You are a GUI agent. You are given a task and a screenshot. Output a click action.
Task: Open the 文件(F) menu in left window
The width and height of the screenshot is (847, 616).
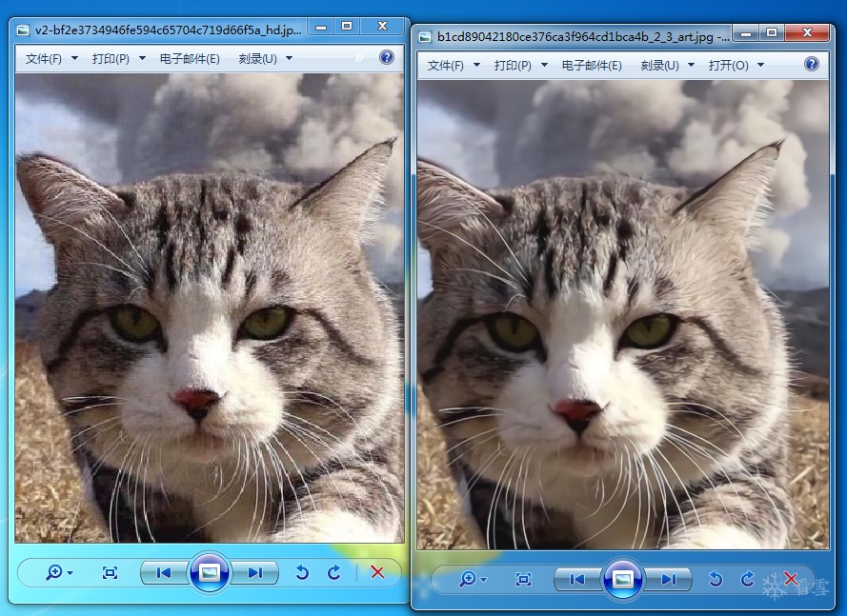43,58
